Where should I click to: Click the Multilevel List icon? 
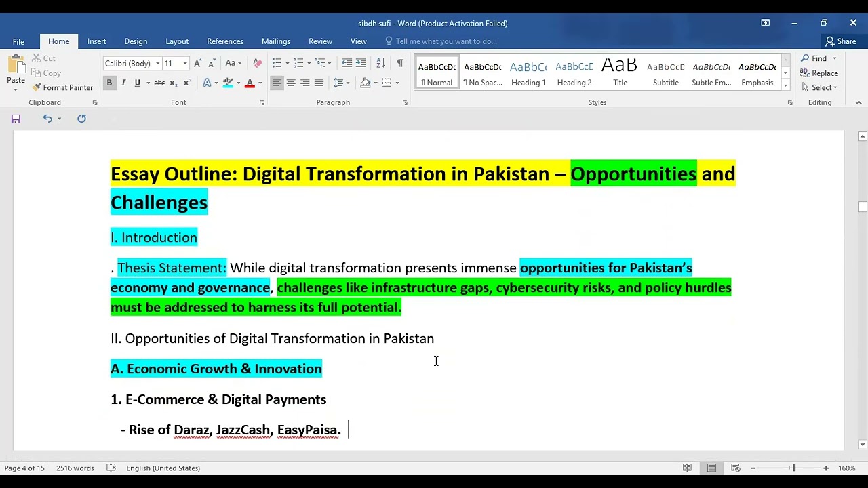pos(321,63)
